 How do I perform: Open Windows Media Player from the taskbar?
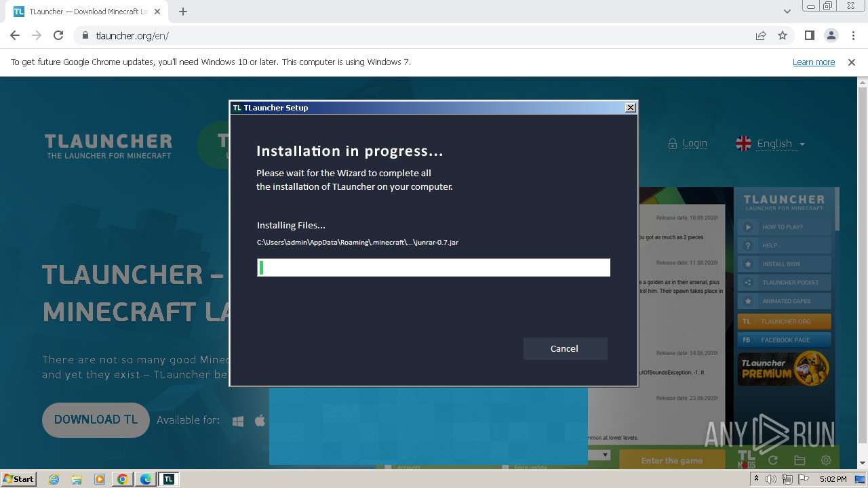(100, 479)
